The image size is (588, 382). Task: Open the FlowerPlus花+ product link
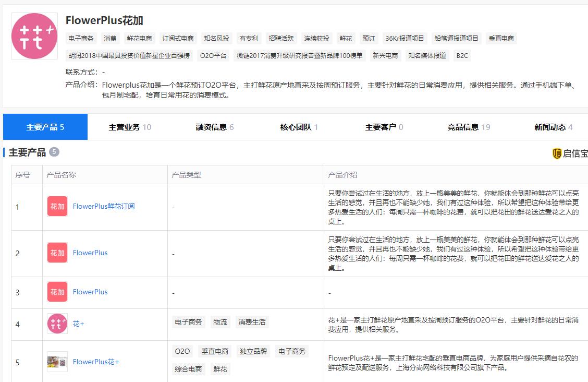pos(95,362)
